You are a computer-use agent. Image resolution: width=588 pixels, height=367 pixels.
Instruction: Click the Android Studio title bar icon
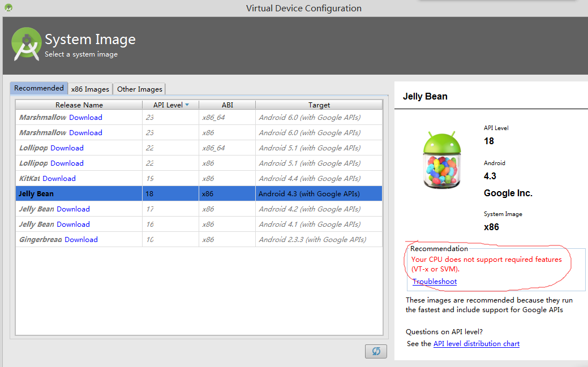(8, 7)
